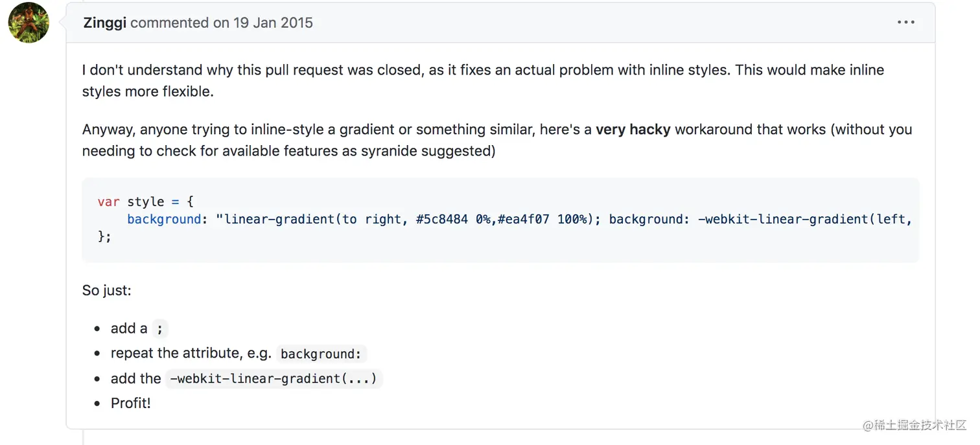Click the inline semicolon code snippet
The width and height of the screenshot is (980, 445).
coord(159,329)
